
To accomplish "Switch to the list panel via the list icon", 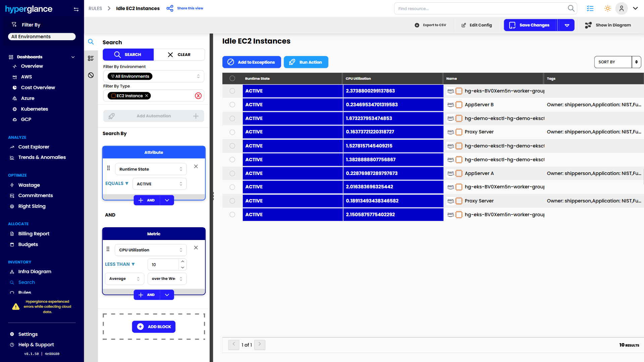I will coord(91,58).
